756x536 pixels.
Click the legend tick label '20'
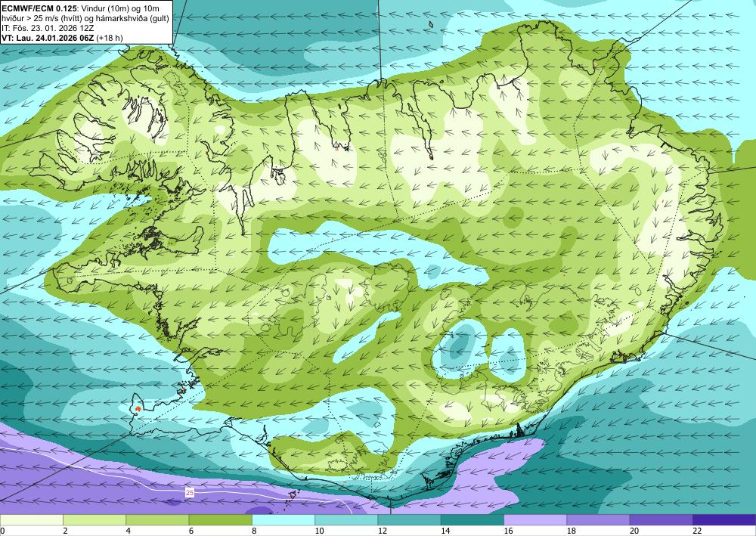pyautogui.click(x=634, y=531)
